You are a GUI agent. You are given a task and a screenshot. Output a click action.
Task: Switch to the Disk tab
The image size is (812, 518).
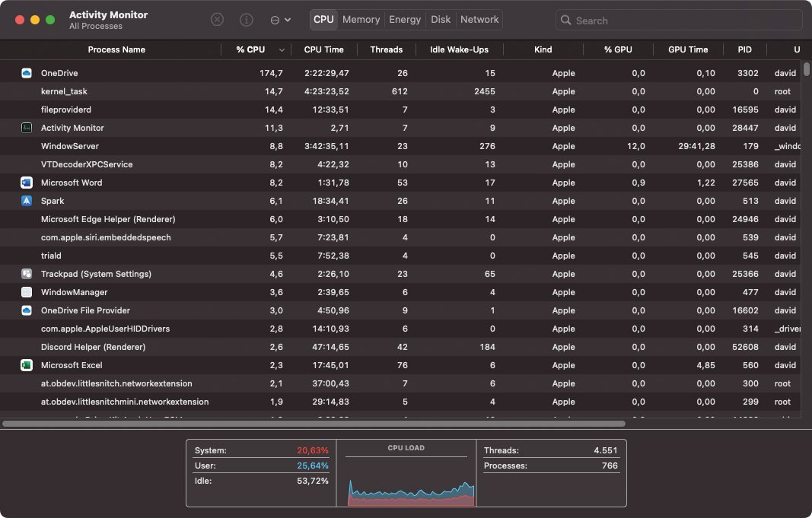click(441, 20)
